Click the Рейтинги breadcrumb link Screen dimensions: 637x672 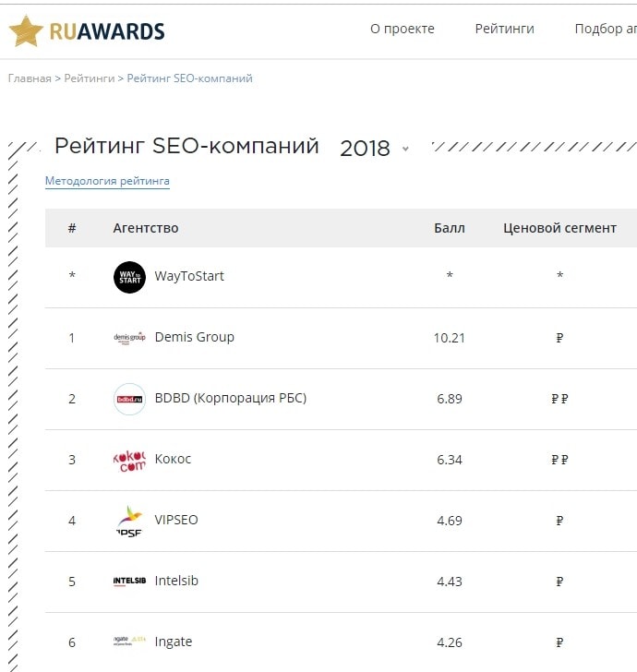point(90,78)
